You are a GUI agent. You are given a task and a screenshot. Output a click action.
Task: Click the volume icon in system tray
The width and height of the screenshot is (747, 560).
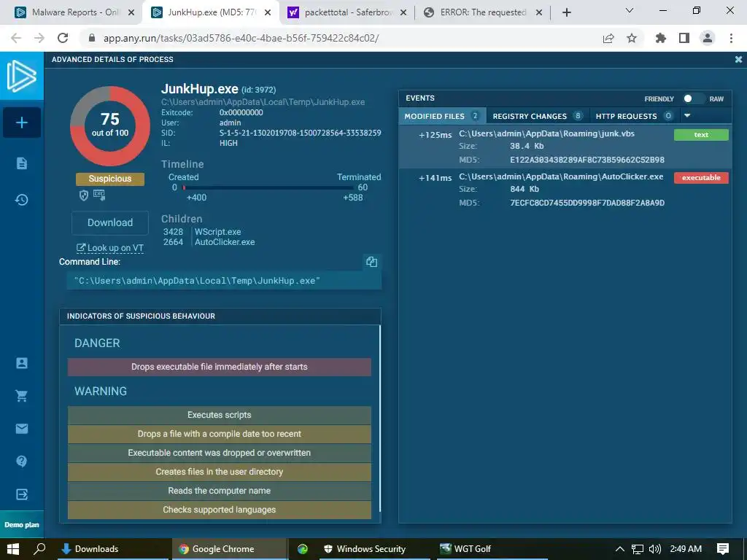coord(654,549)
